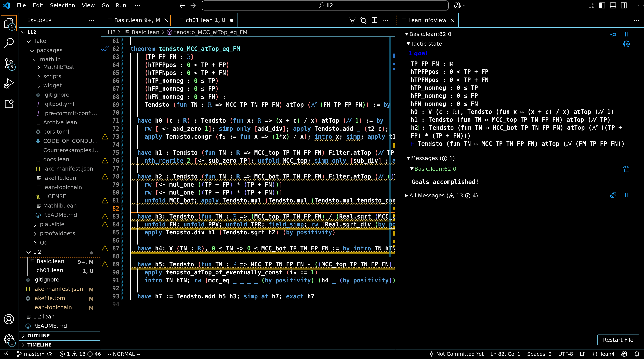This screenshot has height=359, width=644.
Task: Open the Search view in activity bar
Action: pyautogui.click(x=9, y=43)
